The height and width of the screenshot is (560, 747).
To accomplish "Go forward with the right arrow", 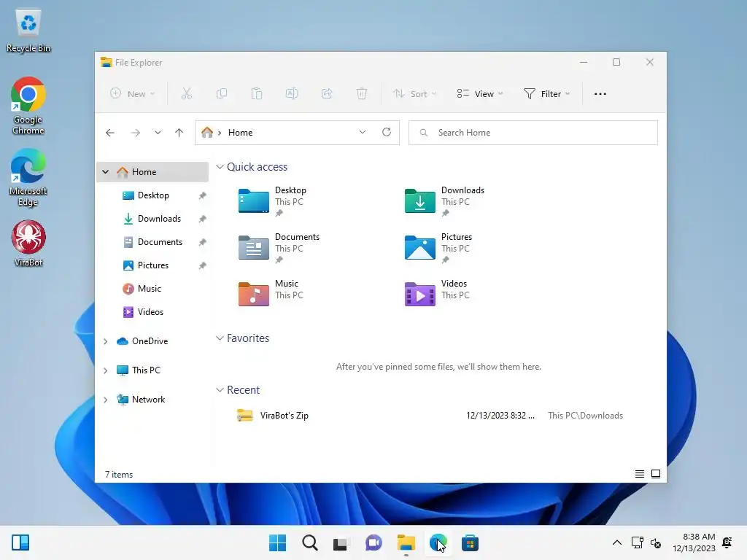I will pyautogui.click(x=136, y=133).
